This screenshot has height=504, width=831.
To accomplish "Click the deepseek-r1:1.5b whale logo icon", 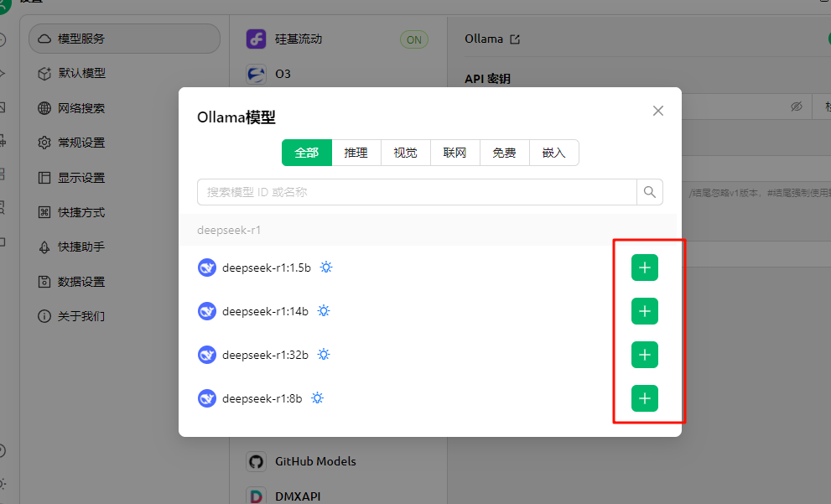I will (x=206, y=268).
